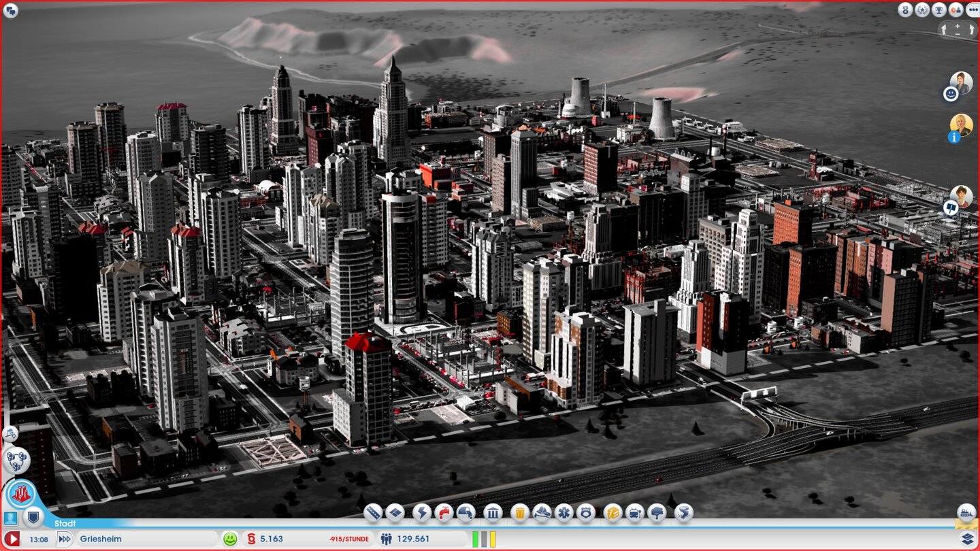The width and height of the screenshot is (980, 551).
Task: Click the smiley mission badge
Action: coord(951,94)
